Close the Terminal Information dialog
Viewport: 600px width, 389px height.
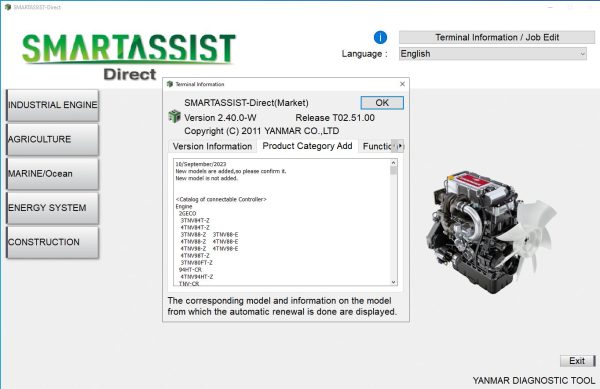pos(402,84)
